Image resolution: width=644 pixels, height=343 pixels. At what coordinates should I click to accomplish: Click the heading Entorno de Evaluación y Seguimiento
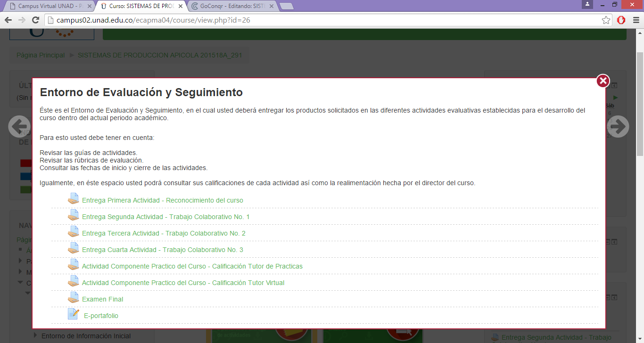pos(141,92)
